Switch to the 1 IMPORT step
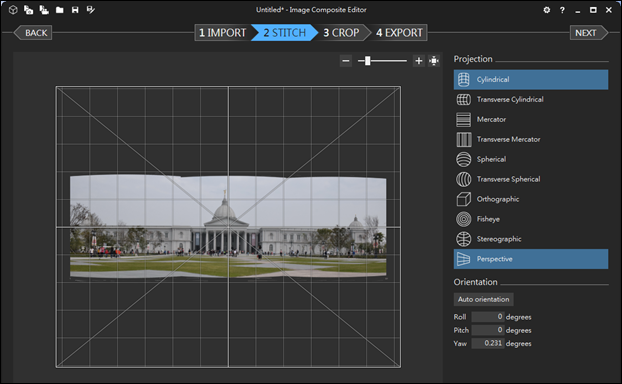622x384 pixels. [223, 33]
